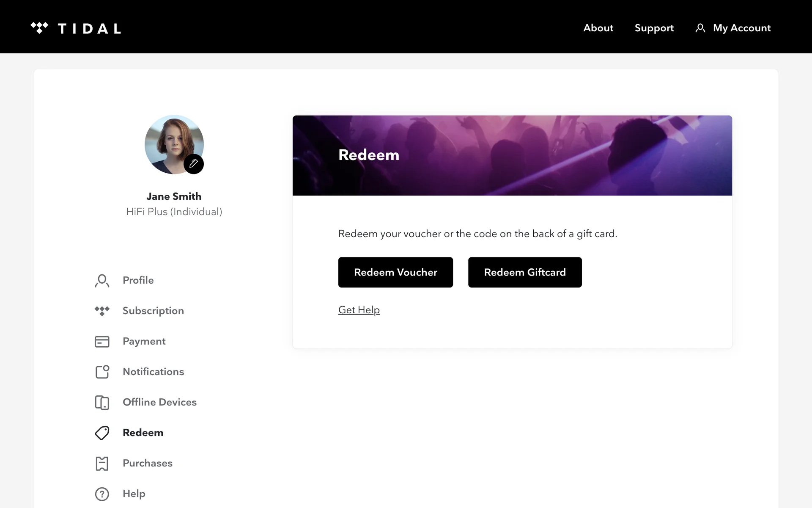
Task: Click the Subscription TIDAL diamonds icon
Action: coord(102,311)
